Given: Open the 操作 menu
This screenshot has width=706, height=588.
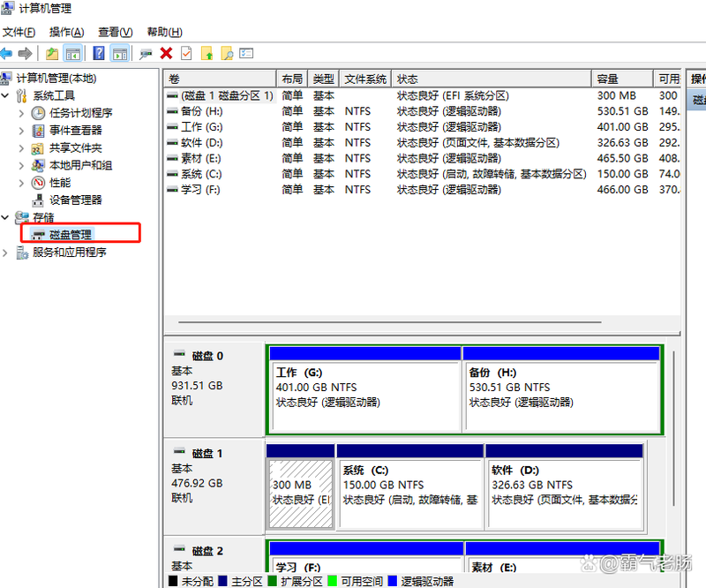Looking at the screenshot, I should click(65, 32).
